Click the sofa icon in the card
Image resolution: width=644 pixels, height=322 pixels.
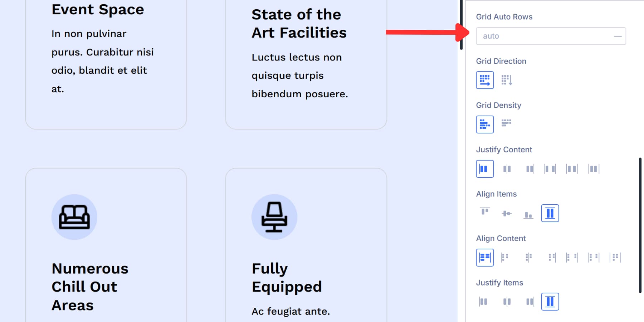74,216
